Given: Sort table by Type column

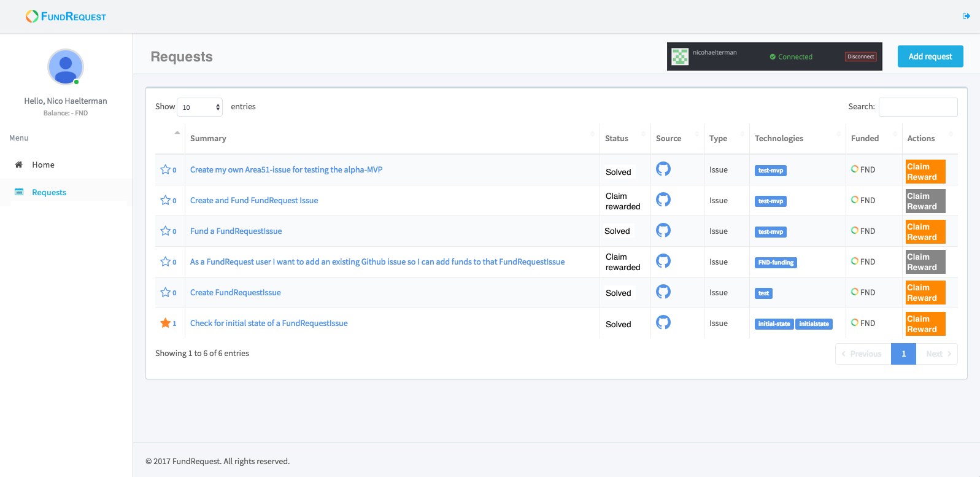Looking at the screenshot, I should point(727,138).
